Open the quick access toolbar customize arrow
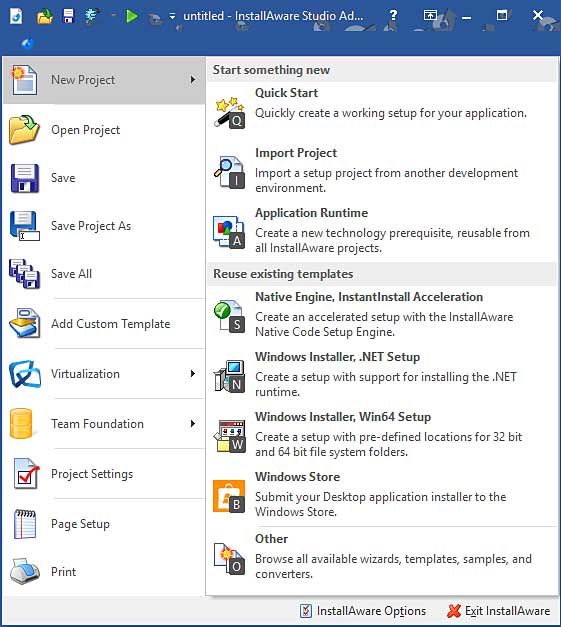Image resolution: width=561 pixels, height=627 pixels. 172,17
